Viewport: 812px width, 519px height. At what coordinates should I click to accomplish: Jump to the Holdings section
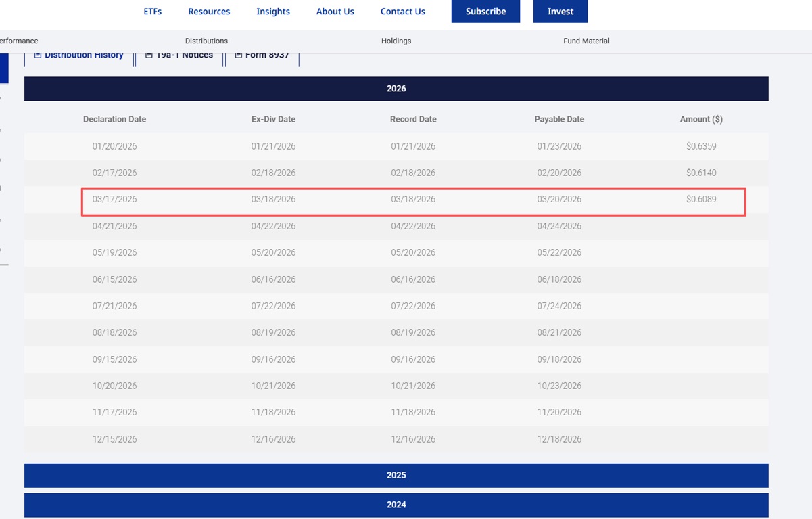coord(396,41)
